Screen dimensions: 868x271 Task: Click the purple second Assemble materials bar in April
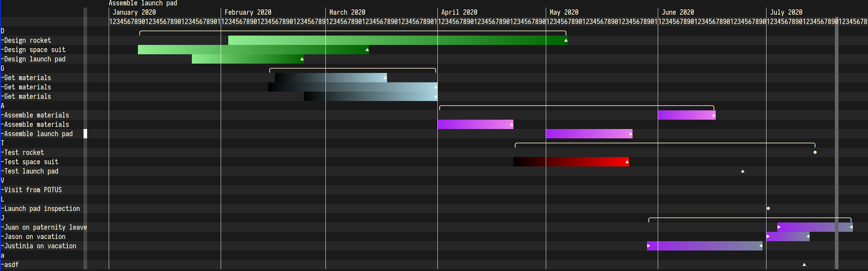(475, 124)
